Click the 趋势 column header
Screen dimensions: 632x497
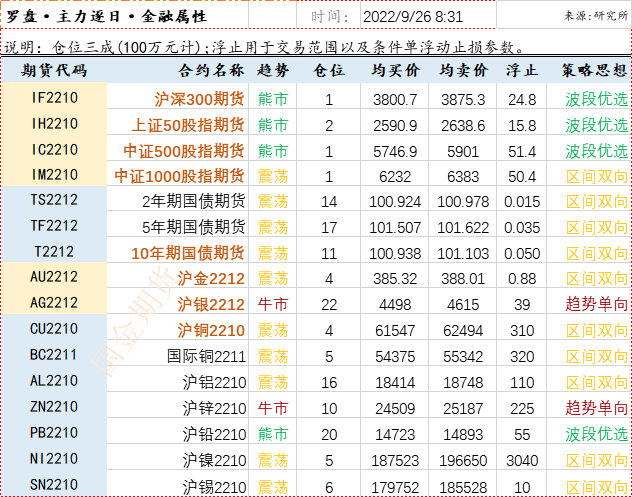pyautogui.click(x=273, y=70)
